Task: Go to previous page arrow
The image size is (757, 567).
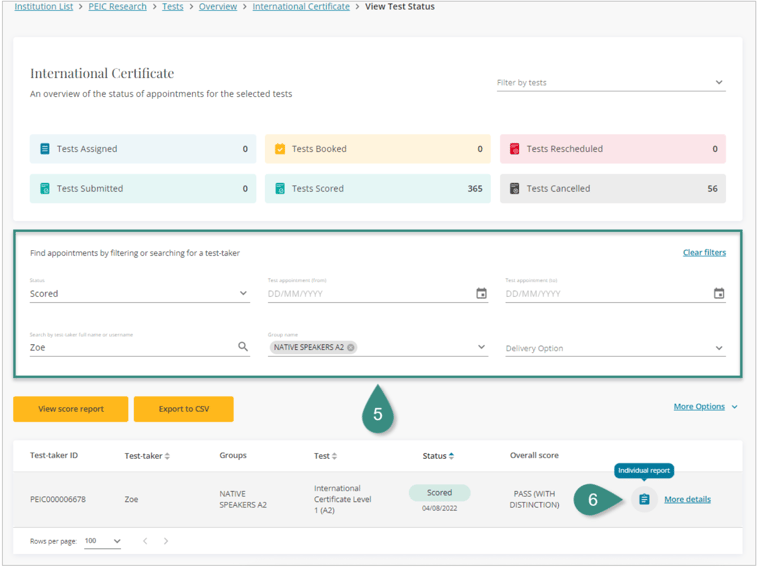Action: click(145, 541)
